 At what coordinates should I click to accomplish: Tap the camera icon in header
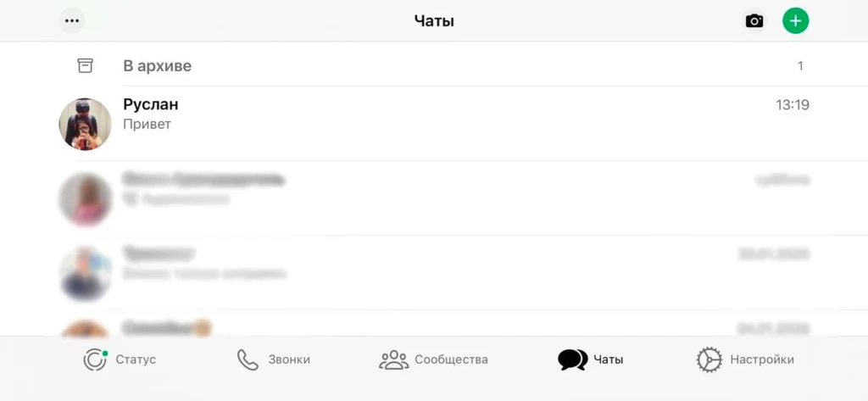point(754,21)
